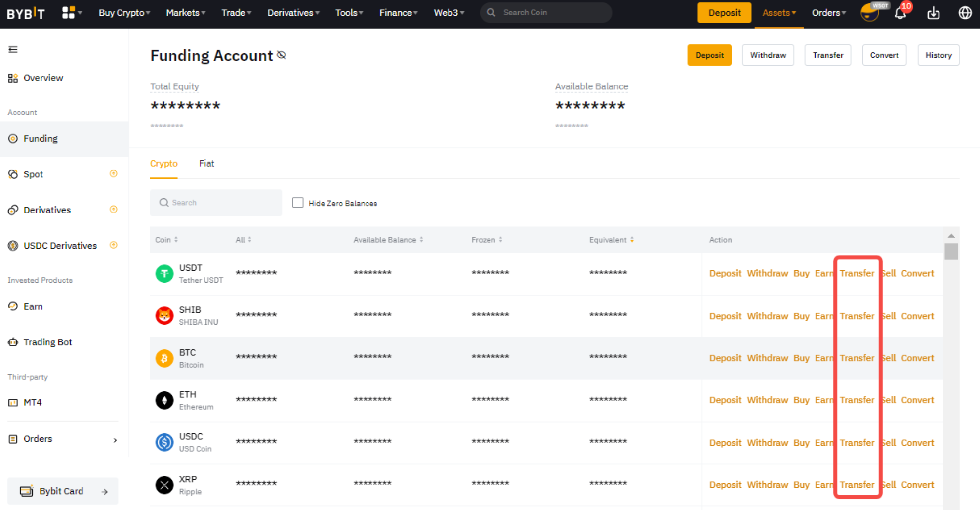
Task: Click Deposit in BTC row
Action: click(x=725, y=358)
